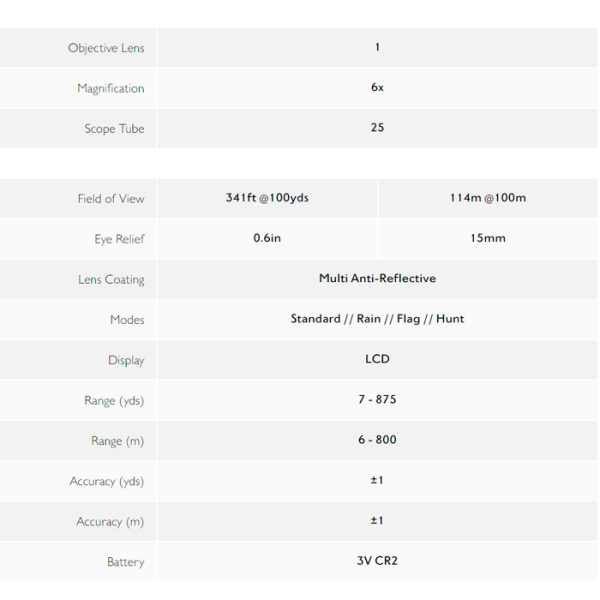
Task: Click the Range (yds) label
Action: (114, 401)
